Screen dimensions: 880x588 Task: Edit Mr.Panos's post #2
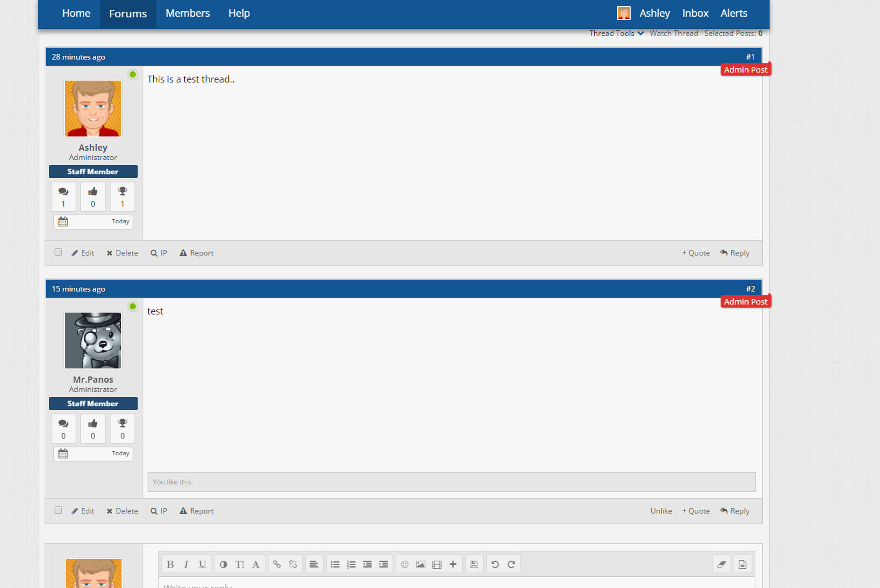[83, 511]
